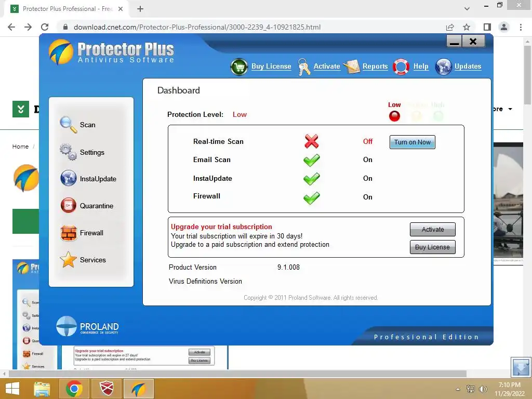Open the Services star icon
This screenshot has height=399, width=532.
click(x=68, y=260)
